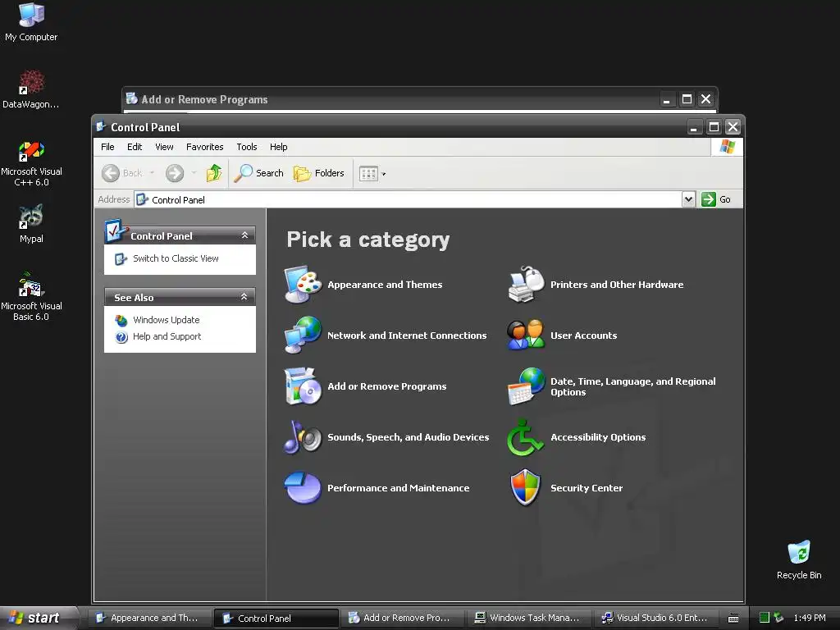Open the Security Center shield icon
Image resolution: width=840 pixels, height=630 pixels.
526,487
